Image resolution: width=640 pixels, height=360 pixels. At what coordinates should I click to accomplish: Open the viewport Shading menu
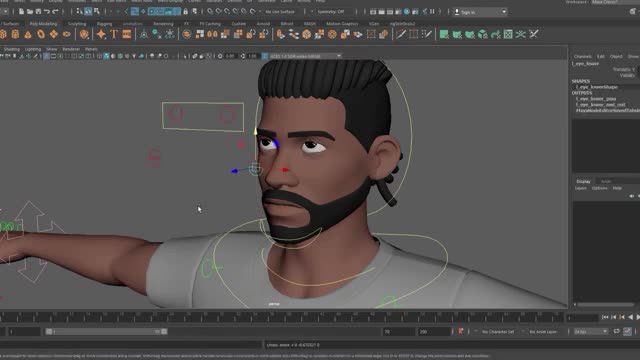(x=11, y=49)
